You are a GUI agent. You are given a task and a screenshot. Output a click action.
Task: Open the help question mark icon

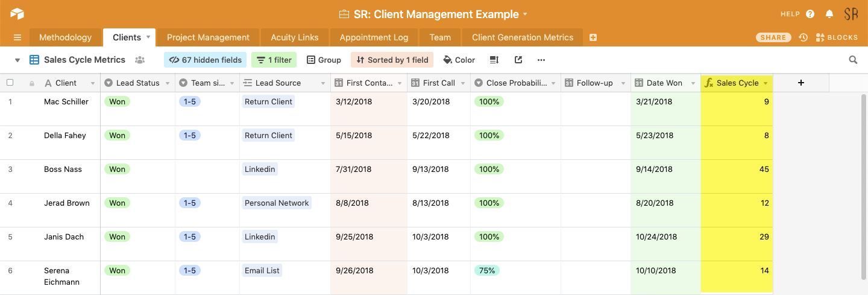(x=810, y=14)
